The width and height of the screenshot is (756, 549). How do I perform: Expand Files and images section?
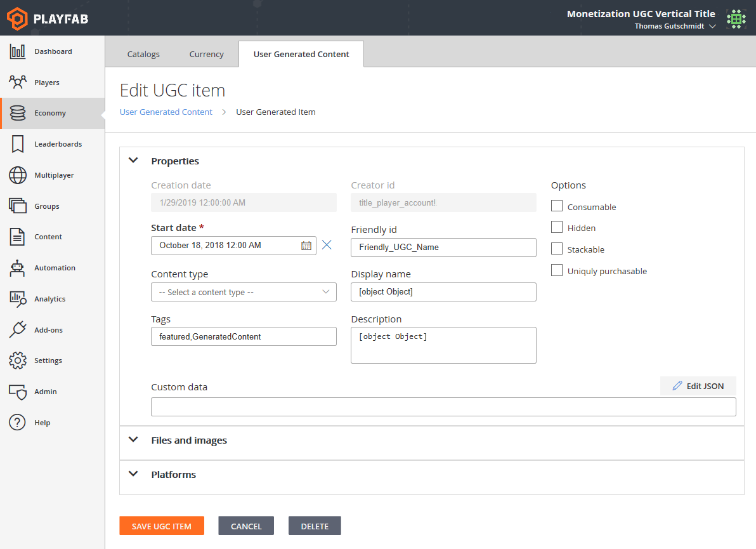point(134,439)
